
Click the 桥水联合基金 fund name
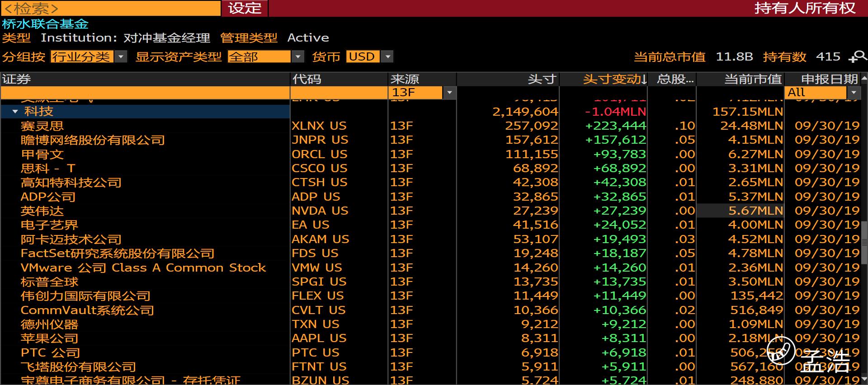point(45,24)
